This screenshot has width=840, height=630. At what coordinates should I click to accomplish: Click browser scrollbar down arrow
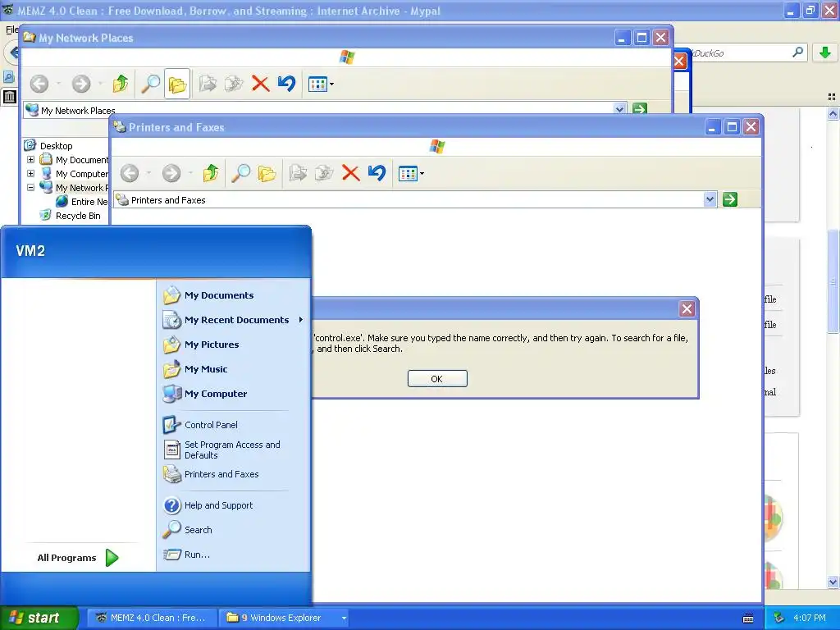point(833,582)
